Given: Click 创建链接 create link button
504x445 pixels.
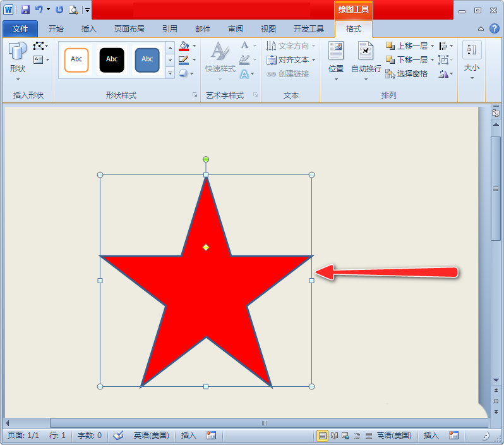Looking at the screenshot, I should [287, 74].
